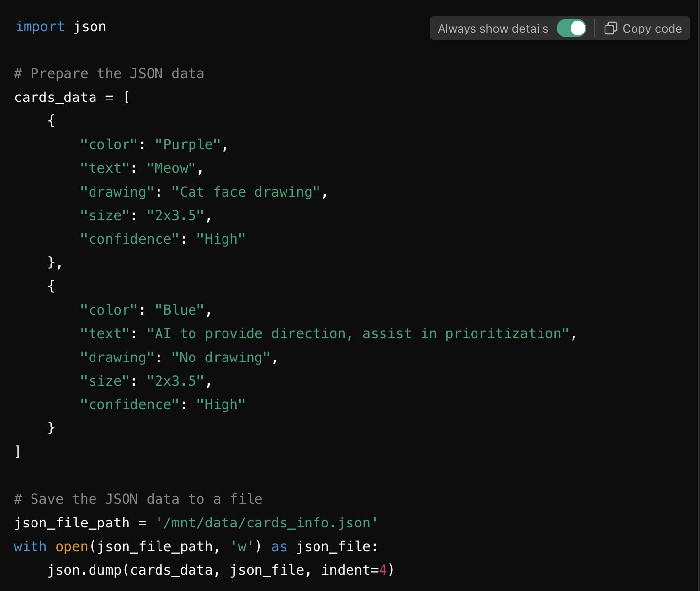700x591 pixels.
Task: Click the Prepare the JSON data comment
Action: tap(108, 73)
